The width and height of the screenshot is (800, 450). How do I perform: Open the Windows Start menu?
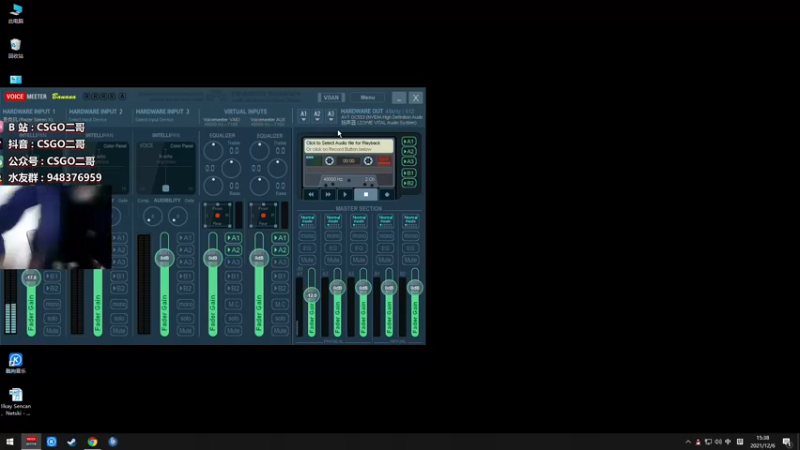pos(10,442)
